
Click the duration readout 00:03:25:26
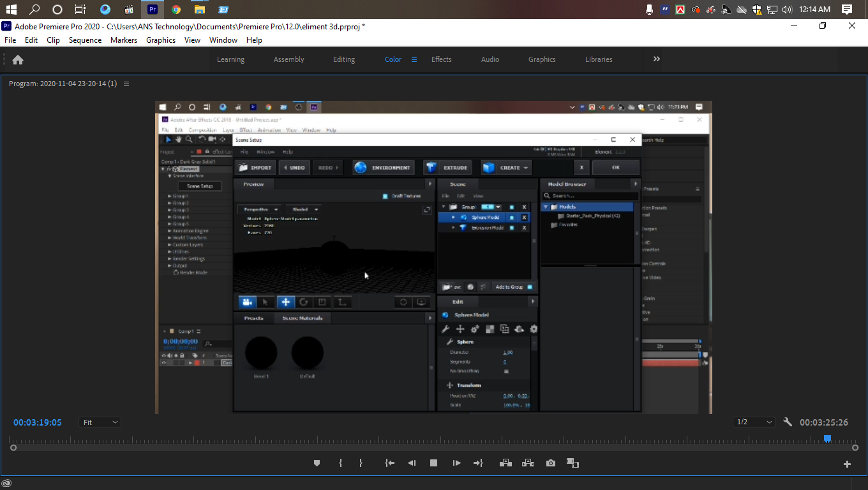[824, 422]
